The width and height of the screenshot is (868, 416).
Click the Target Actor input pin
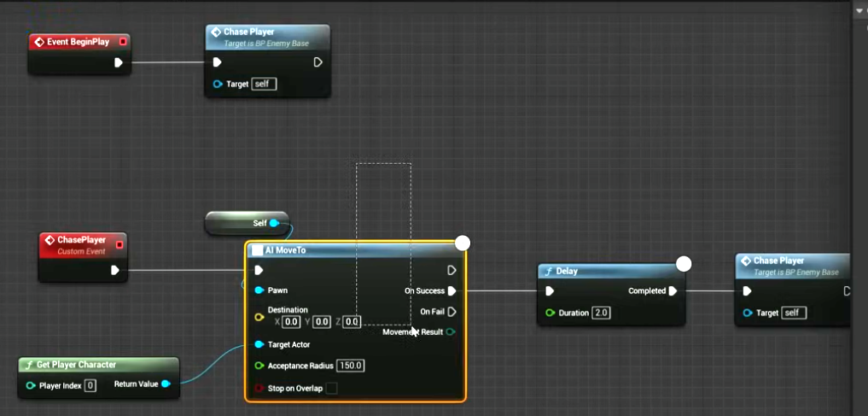coord(259,345)
